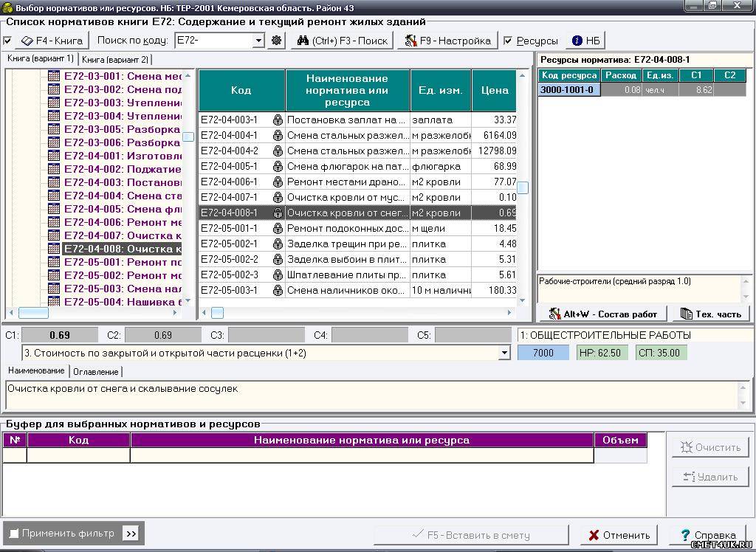Image resolution: width=756 pixels, height=552 pixels.
Task: Select row Смена флюгарок на пат...
Action: 357,166
